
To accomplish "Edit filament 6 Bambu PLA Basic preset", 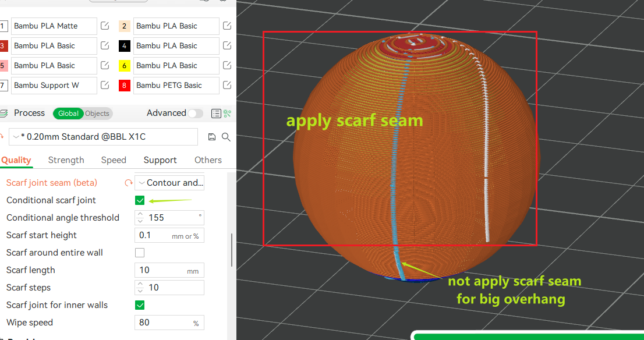I will pos(227,65).
